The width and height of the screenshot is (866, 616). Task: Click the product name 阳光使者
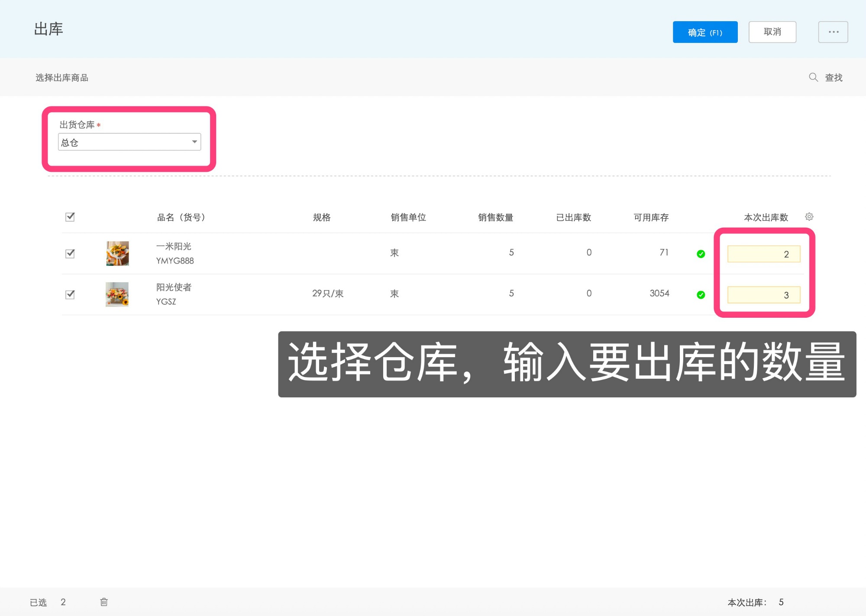[x=174, y=287]
